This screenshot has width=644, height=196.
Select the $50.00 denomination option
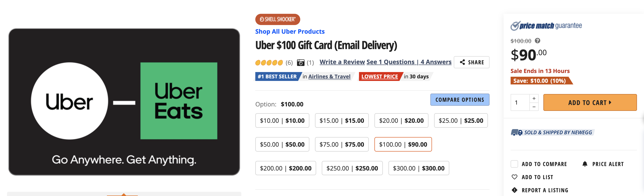coord(282,144)
